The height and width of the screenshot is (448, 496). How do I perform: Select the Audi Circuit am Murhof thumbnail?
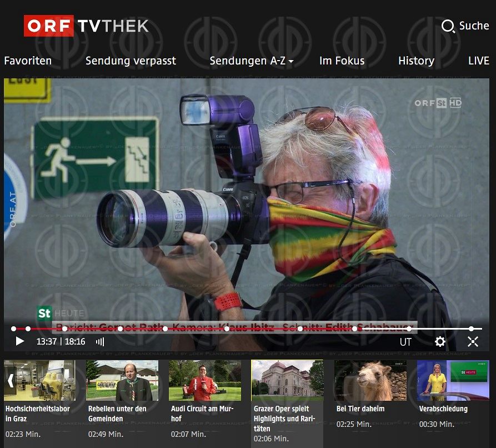tap(204, 381)
